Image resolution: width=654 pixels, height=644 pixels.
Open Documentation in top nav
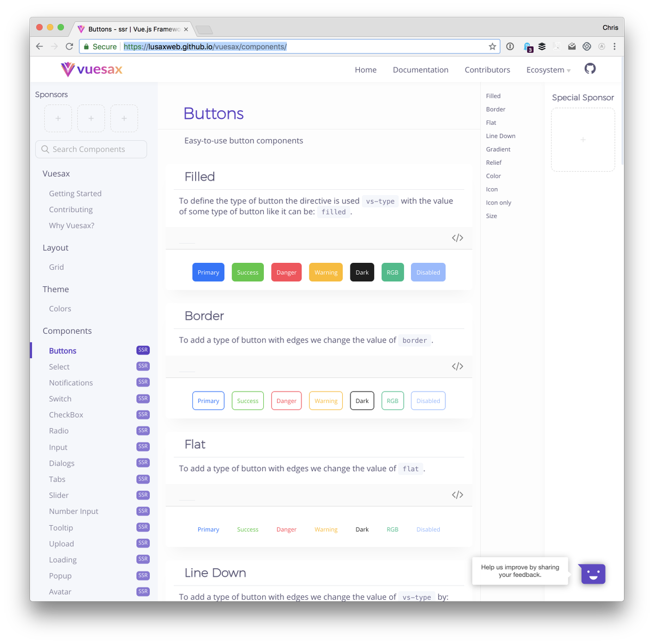(421, 70)
